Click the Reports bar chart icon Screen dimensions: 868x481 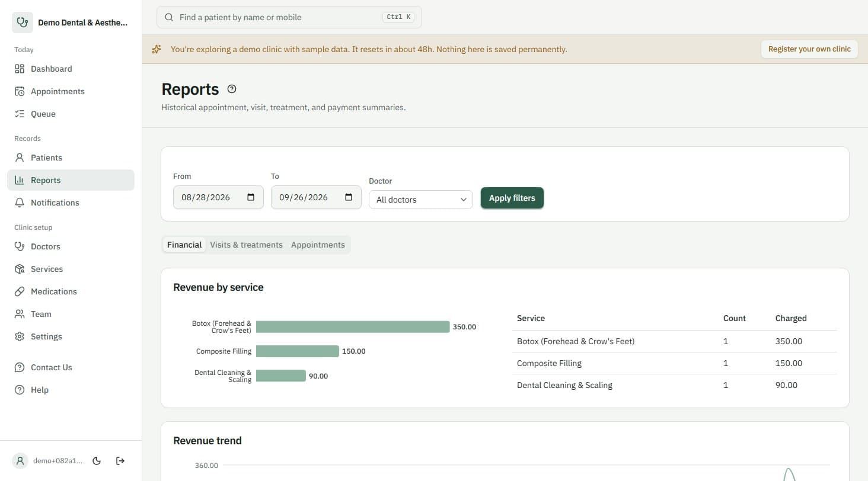tap(20, 180)
